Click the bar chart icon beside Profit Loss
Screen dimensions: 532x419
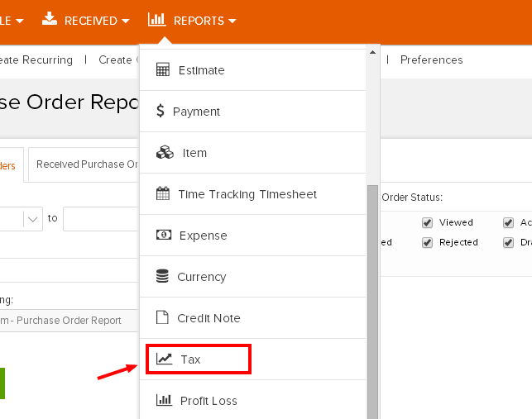click(165, 401)
